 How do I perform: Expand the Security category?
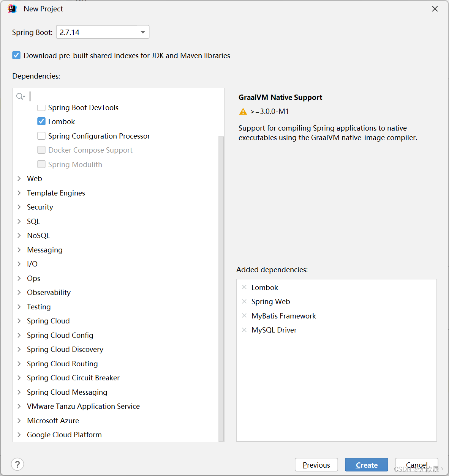click(19, 207)
